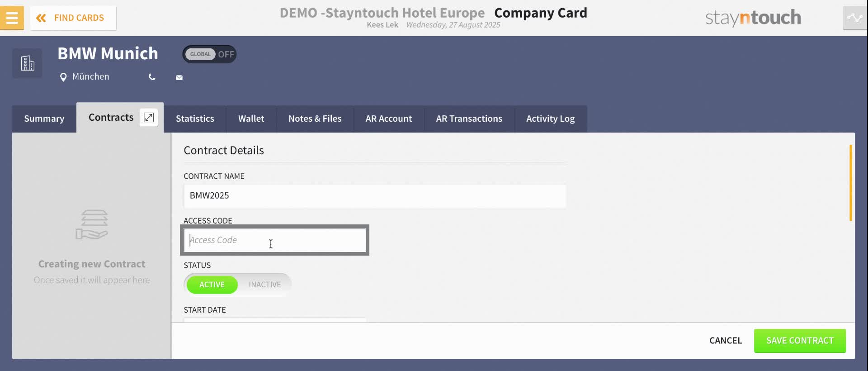Image resolution: width=868 pixels, height=371 pixels.
Task: Set contract status to Inactive
Action: 265,285
